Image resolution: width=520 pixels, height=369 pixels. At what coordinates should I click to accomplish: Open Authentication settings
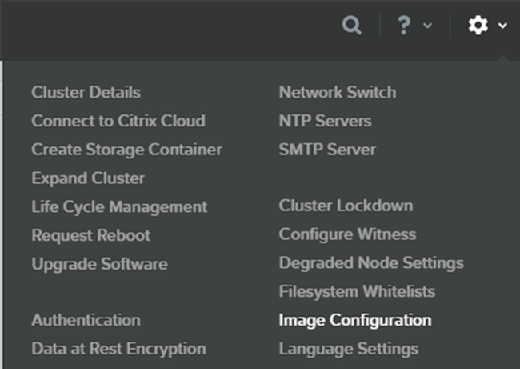86,320
